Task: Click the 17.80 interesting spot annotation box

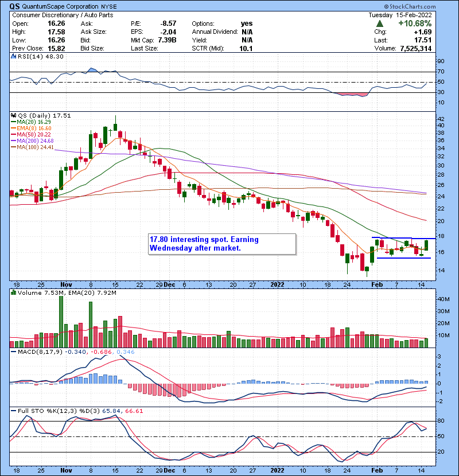Action: [222, 244]
